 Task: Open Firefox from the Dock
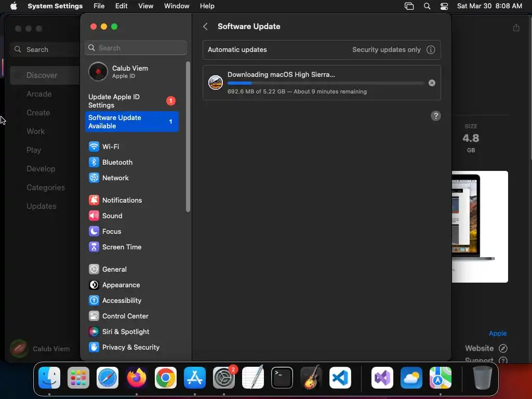click(x=137, y=378)
